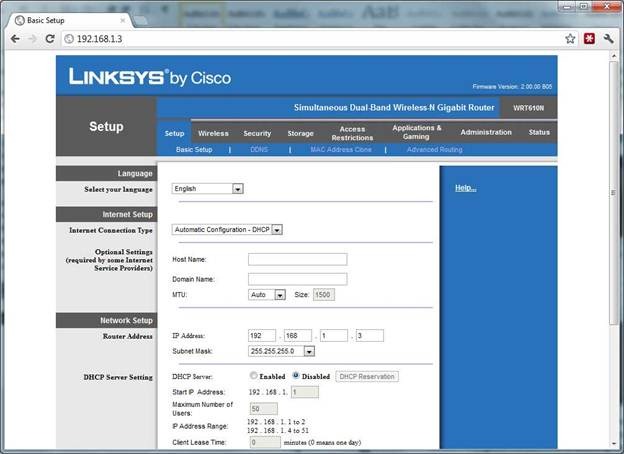Click the Basic Setup tab title

tap(46, 20)
